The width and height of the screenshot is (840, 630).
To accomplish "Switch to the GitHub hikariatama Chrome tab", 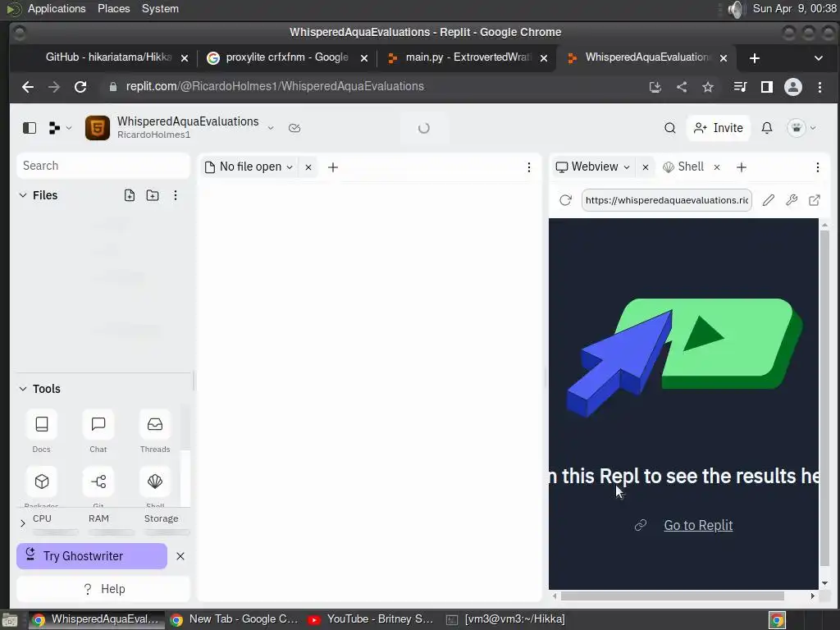I will click(107, 57).
